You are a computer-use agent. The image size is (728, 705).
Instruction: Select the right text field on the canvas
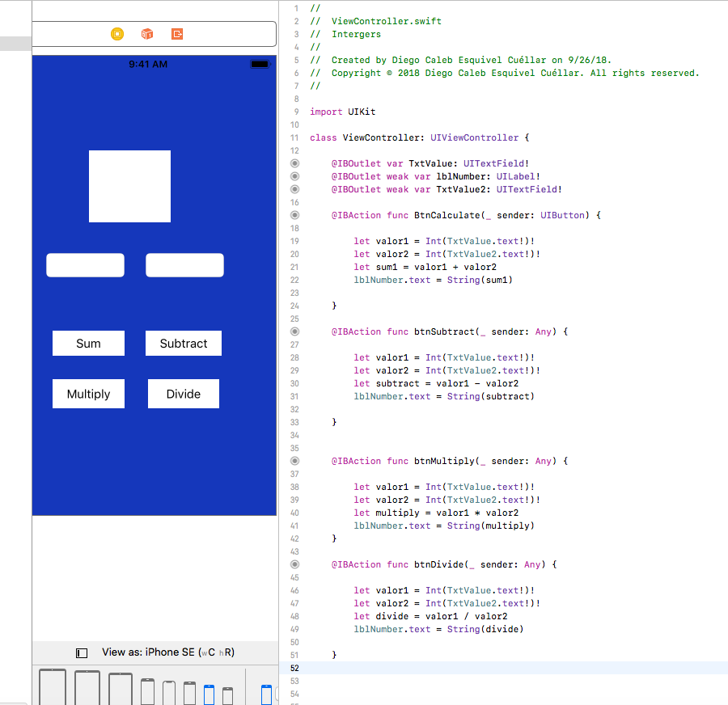point(184,265)
